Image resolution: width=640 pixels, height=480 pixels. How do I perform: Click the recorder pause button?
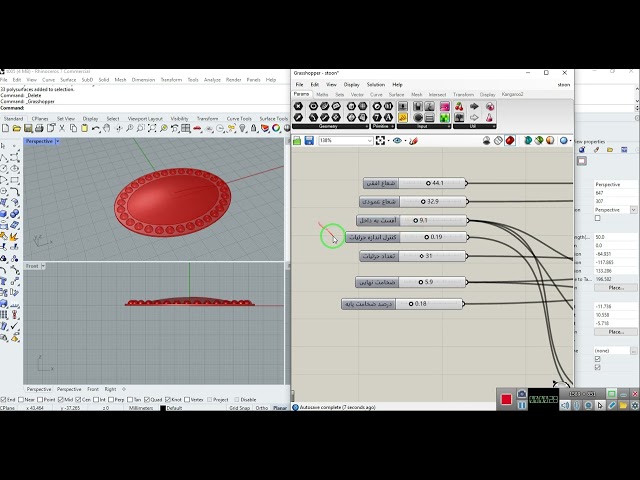pos(522,405)
